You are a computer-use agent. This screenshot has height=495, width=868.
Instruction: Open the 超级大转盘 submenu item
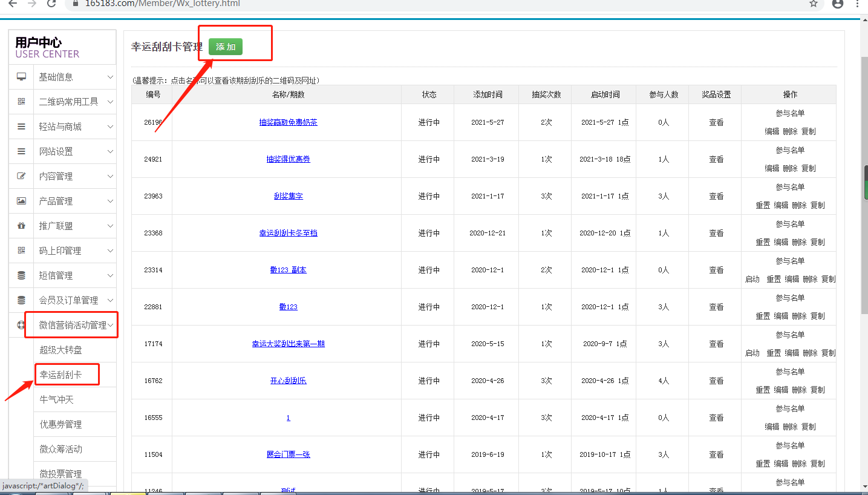tap(60, 350)
